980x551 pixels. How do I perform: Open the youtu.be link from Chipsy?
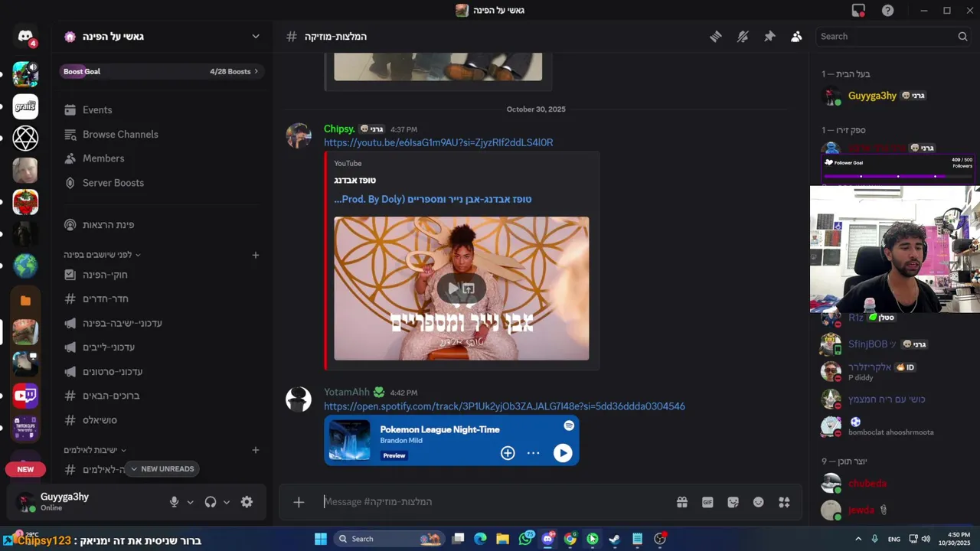(x=438, y=142)
